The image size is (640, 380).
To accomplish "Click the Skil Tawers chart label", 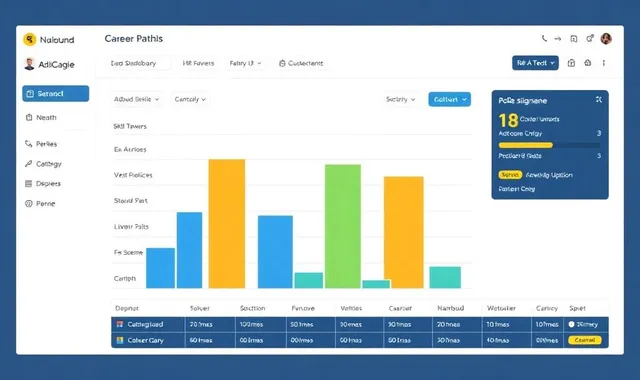I will pos(130,127).
